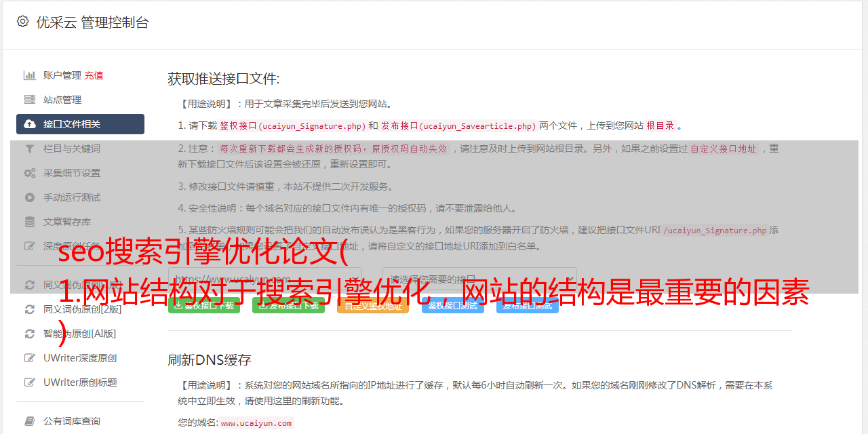Click the /ucaiyun_Signature.php URI text
Viewport: 868px width, 434px height.
pos(715,231)
